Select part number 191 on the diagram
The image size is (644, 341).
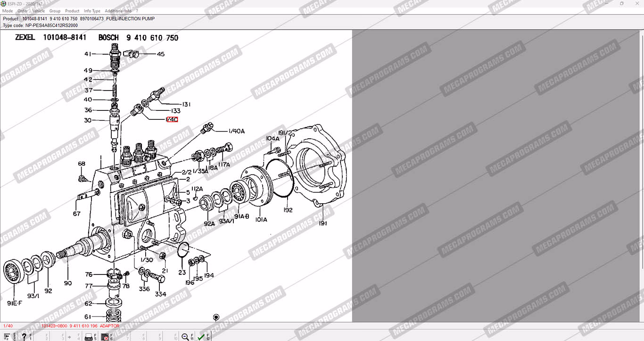(323, 223)
